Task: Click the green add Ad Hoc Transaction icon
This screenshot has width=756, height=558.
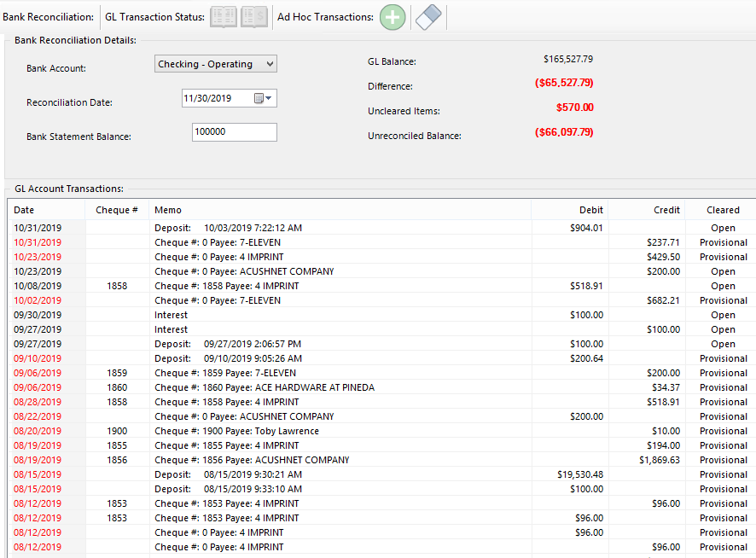Action: 393,17
